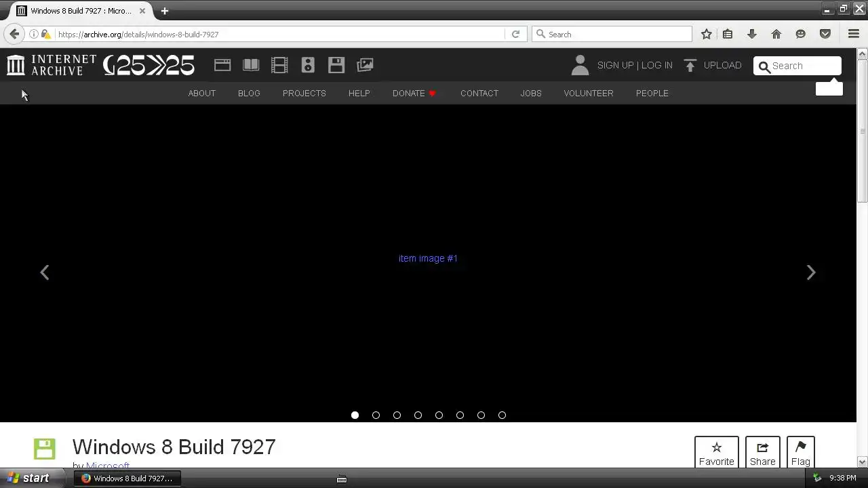The width and height of the screenshot is (868, 488).
Task: Go to the previous carousel image arrow
Action: click(45, 272)
